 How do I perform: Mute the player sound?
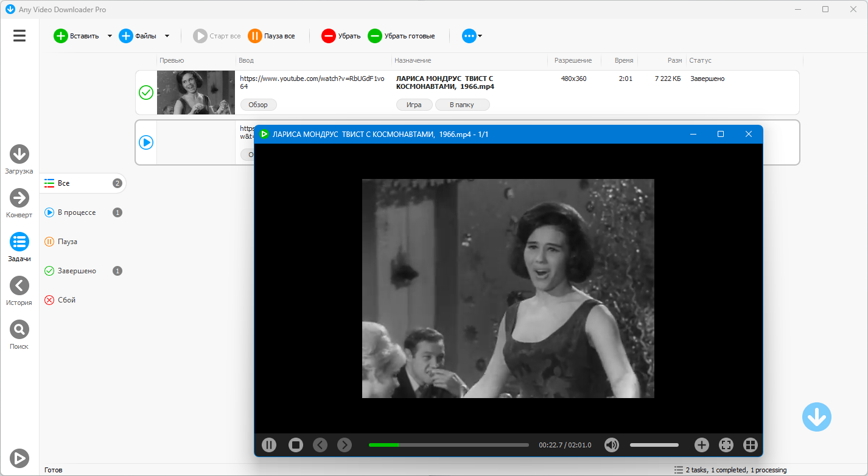click(x=612, y=445)
